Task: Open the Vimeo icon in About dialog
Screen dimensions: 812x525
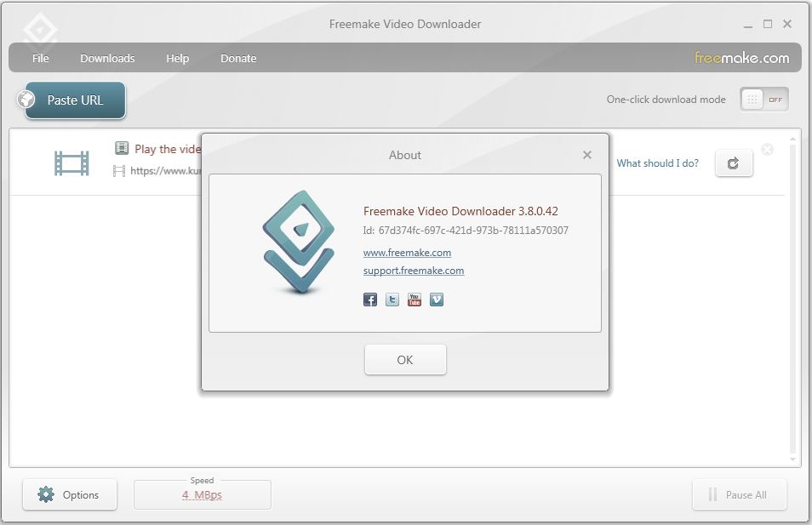Action: click(437, 300)
